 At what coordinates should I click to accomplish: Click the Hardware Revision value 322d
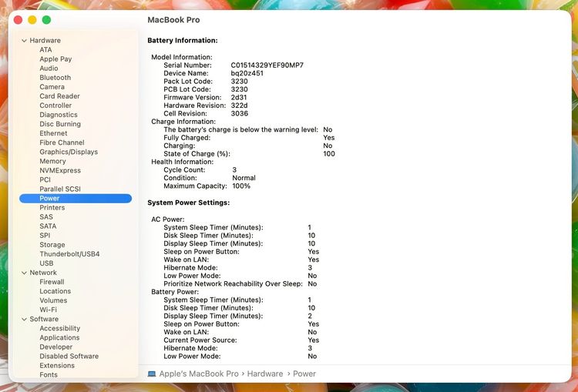[x=239, y=106]
